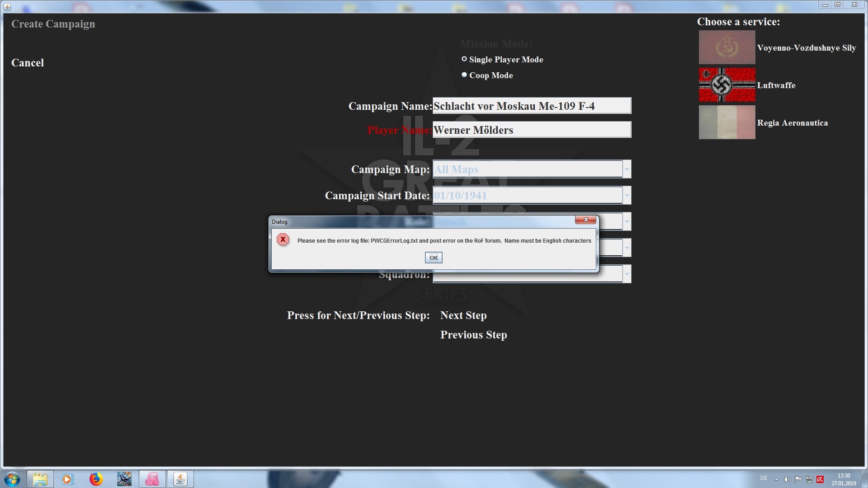This screenshot has height=488, width=868.
Task: Click the Cancel link
Action: click(28, 63)
